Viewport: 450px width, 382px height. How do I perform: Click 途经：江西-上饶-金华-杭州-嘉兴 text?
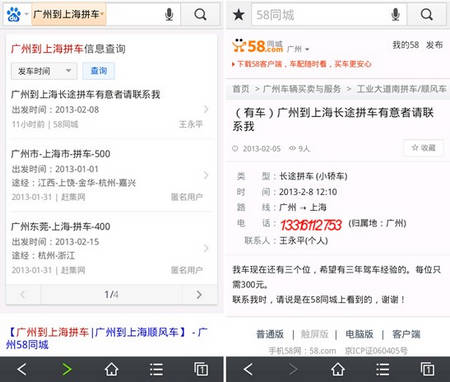(73, 183)
